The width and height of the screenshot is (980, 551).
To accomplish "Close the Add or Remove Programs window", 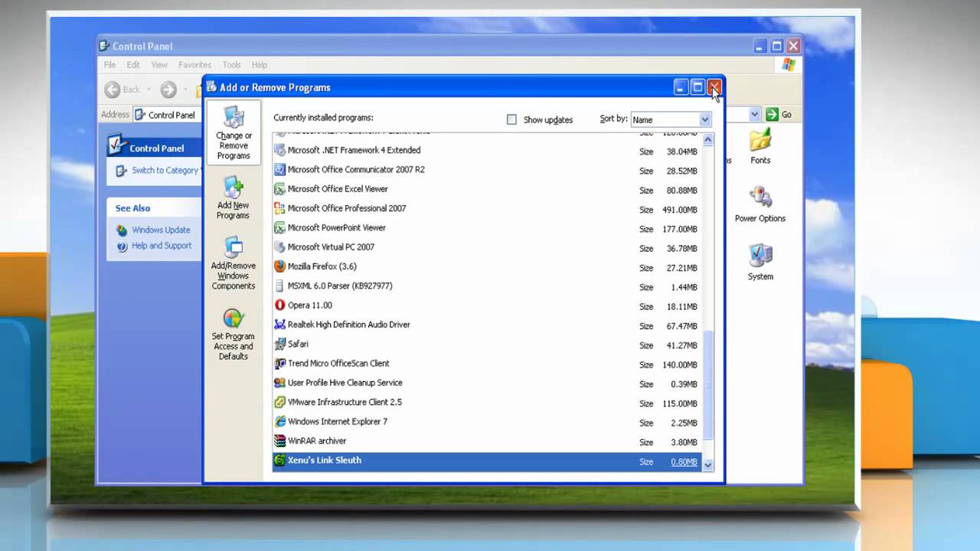I will (x=714, y=87).
